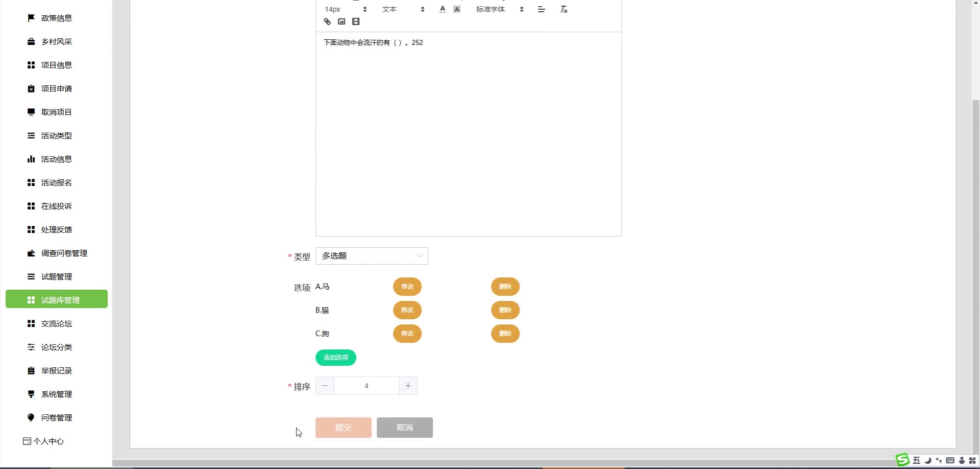Click the 系统管理 sidebar icon
The image size is (980, 469).
(x=31, y=394)
